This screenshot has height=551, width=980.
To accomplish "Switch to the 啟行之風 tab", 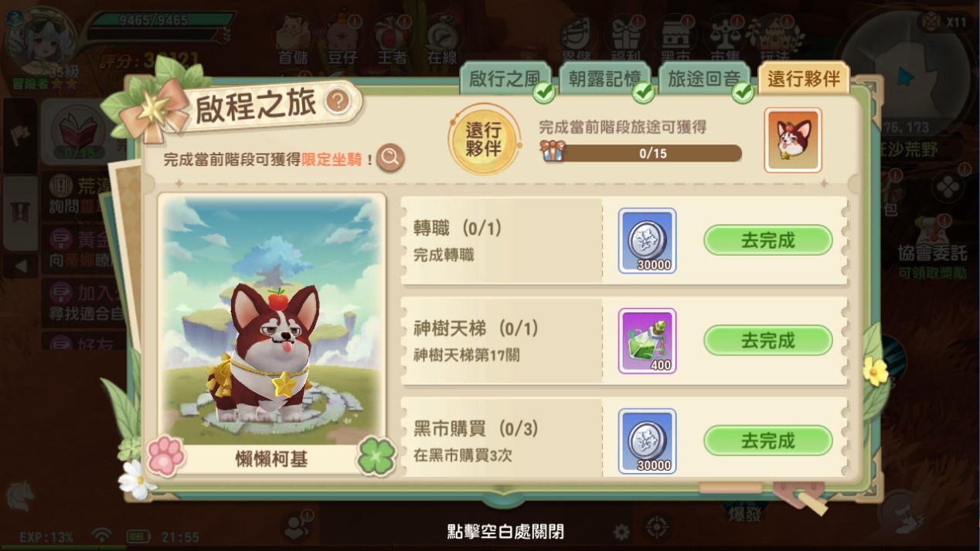I will [x=505, y=80].
